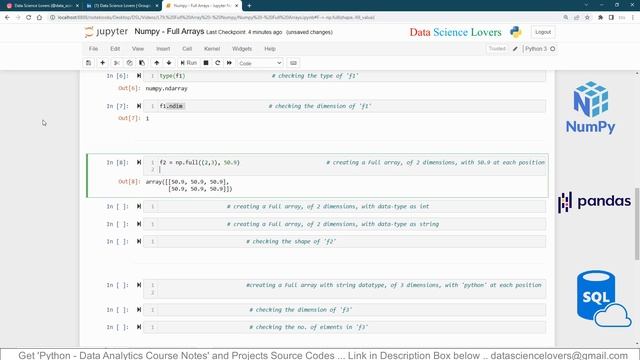This screenshot has width=640, height=360.
Task: Insert cell below with plus icon
Action: point(102,63)
